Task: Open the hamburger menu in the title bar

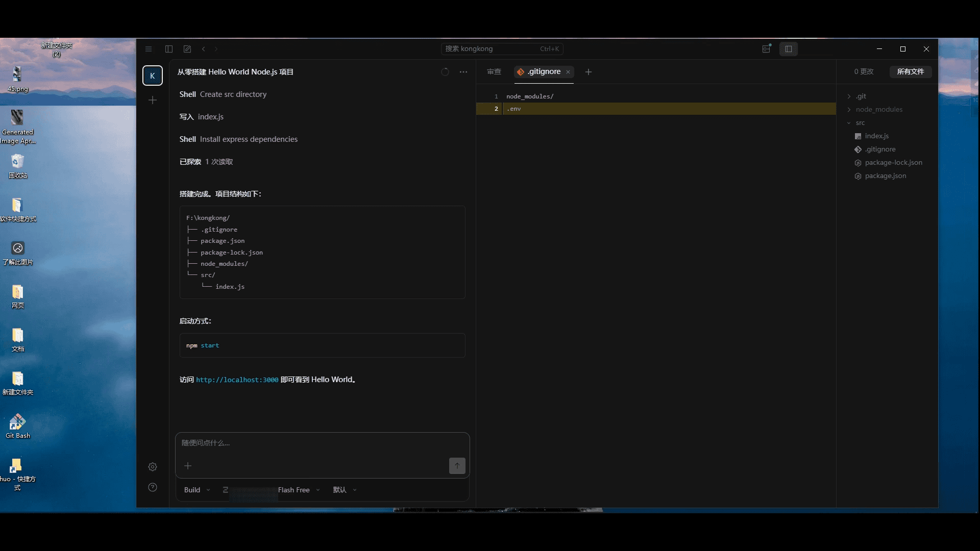Action: tap(149, 49)
